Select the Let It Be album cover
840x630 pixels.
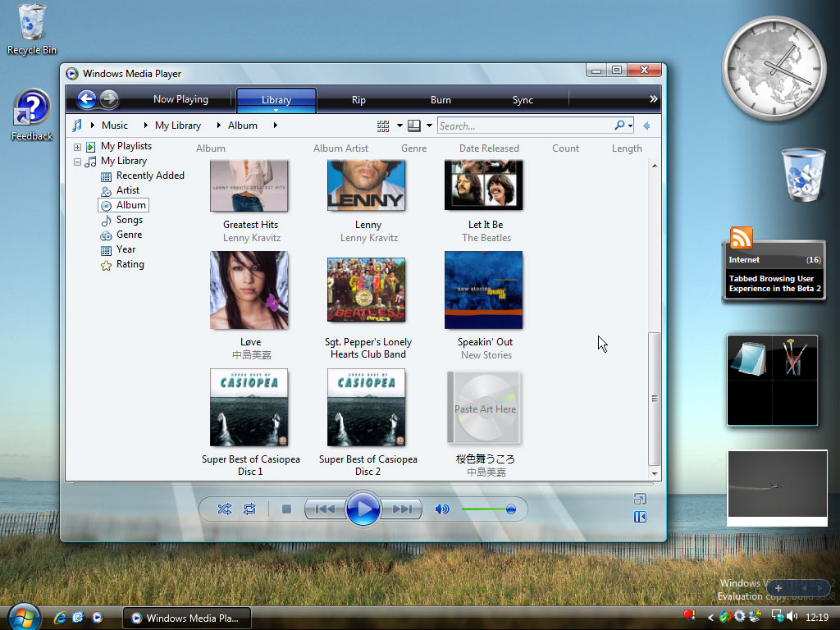tap(483, 185)
